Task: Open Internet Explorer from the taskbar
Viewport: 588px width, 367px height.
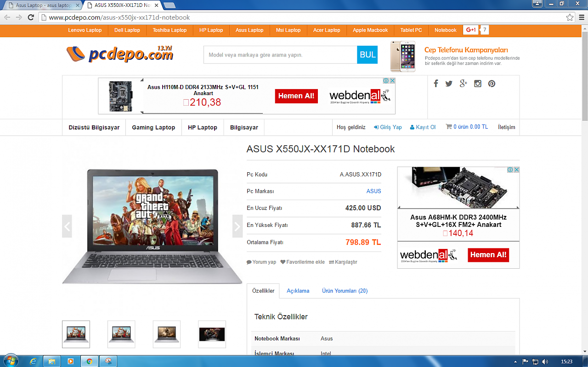Action: coord(33,361)
